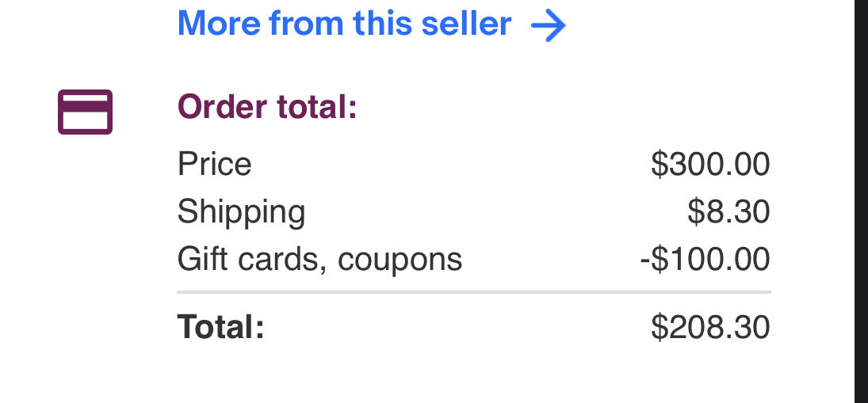Click the divider line above Total
The height and width of the screenshot is (403, 868).
[x=473, y=292]
